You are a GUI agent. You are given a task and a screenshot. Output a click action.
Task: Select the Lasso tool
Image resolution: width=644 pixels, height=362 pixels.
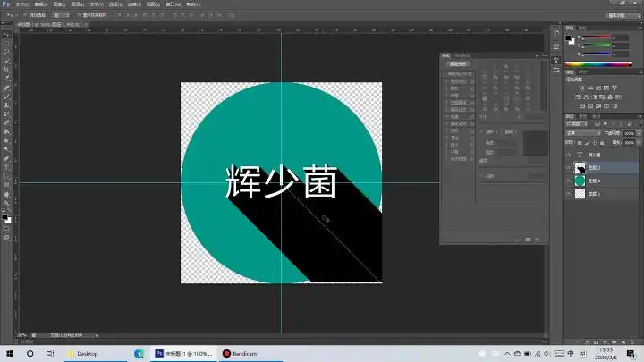[x=6, y=51]
